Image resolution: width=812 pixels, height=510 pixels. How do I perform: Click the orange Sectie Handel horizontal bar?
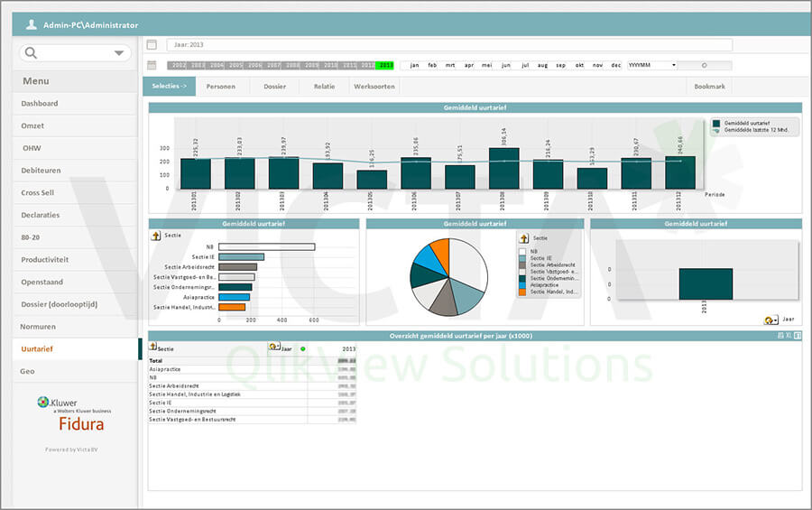(232, 307)
